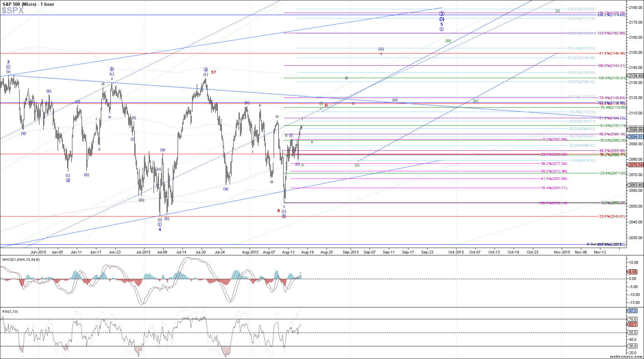This screenshot has height=359, width=644.
Task: Click the light blue label 0.0%(2079.30)
Action: tap(583, 161)
